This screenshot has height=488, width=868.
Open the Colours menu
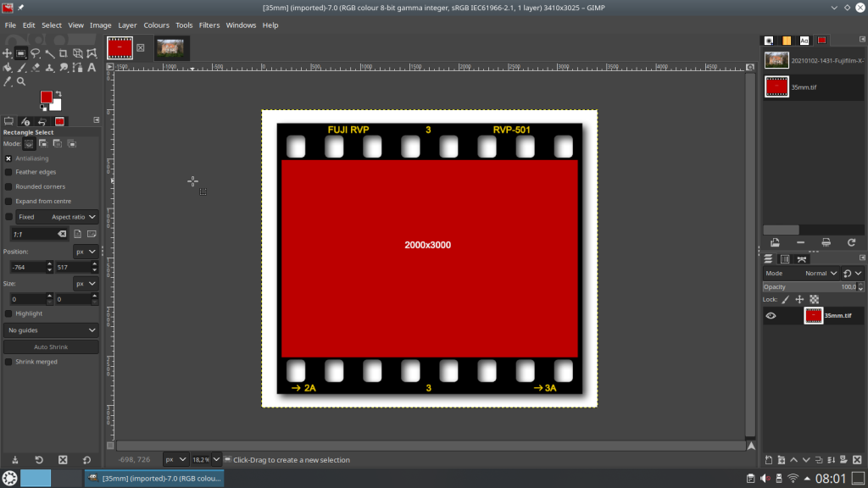(x=156, y=25)
